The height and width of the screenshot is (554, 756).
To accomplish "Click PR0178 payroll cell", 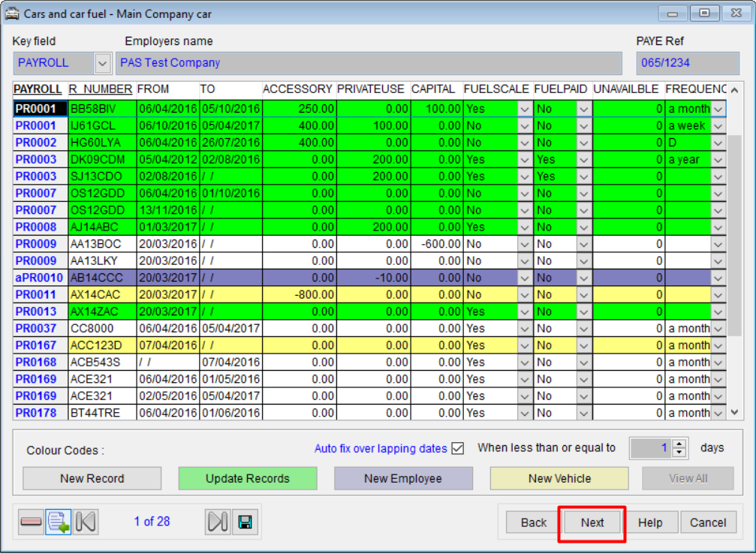I will coord(40,413).
